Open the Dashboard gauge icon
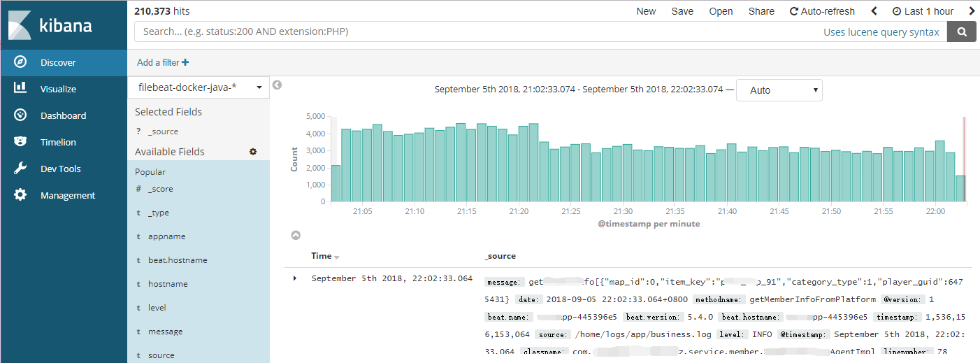The image size is (980, 363). [x=20, y=115]
